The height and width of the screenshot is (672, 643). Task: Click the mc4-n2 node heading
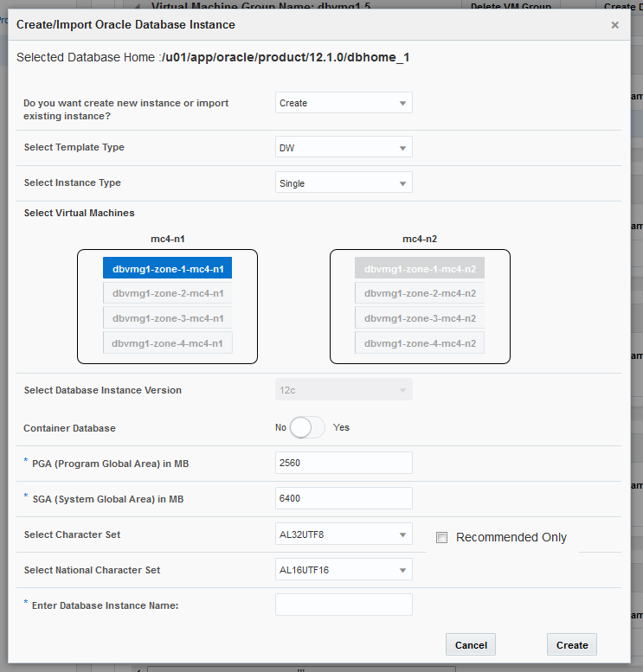420,239
